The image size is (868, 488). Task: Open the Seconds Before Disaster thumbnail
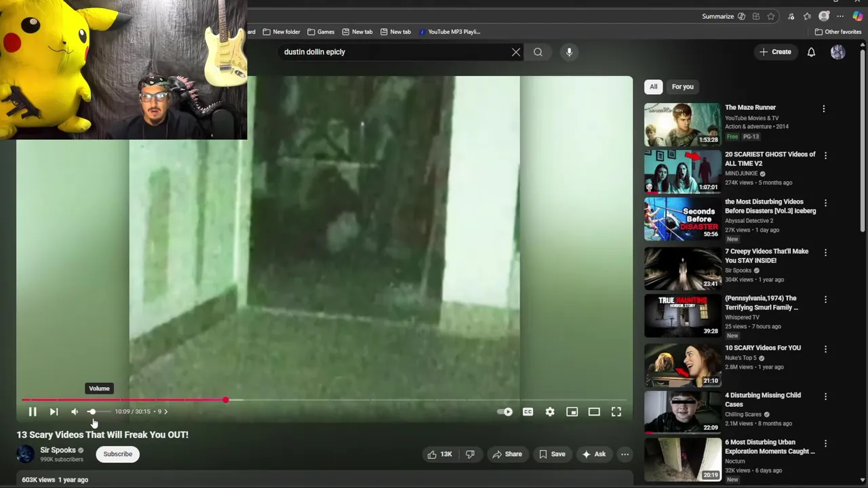coord(682,218)
